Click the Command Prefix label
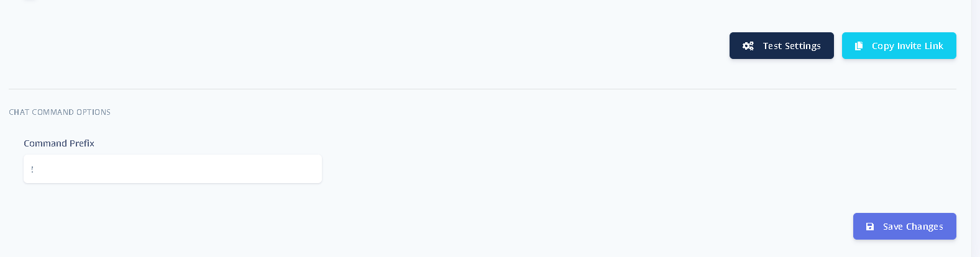The height and width of the screenshot is (257, 980). tap(59, 143)
